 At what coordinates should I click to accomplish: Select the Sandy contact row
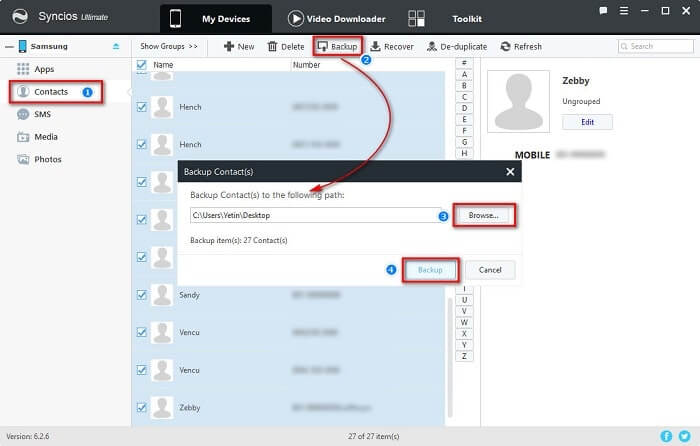(x=288, y=295)
